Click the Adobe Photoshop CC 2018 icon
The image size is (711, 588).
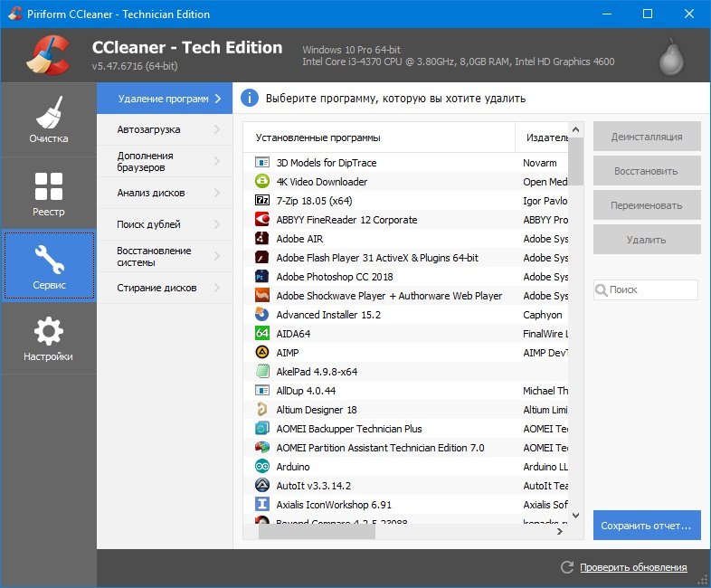click(x=262, y=277)
